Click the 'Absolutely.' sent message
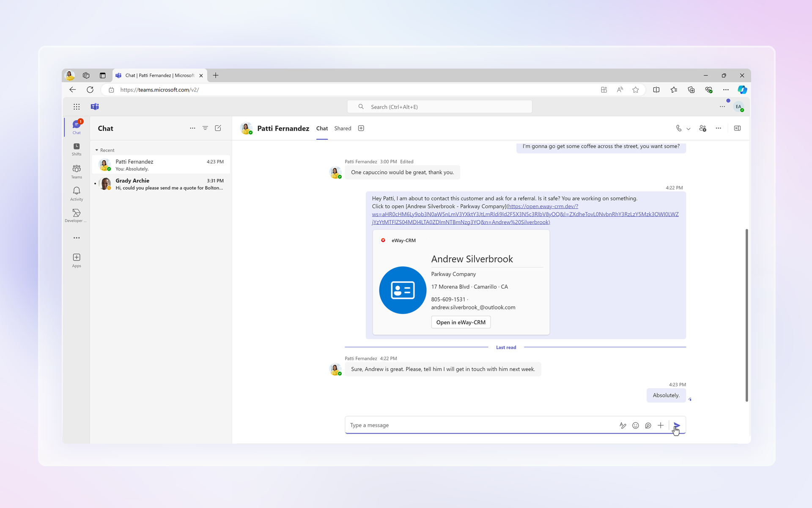The image size is (812, 508). tap(666, 395)
